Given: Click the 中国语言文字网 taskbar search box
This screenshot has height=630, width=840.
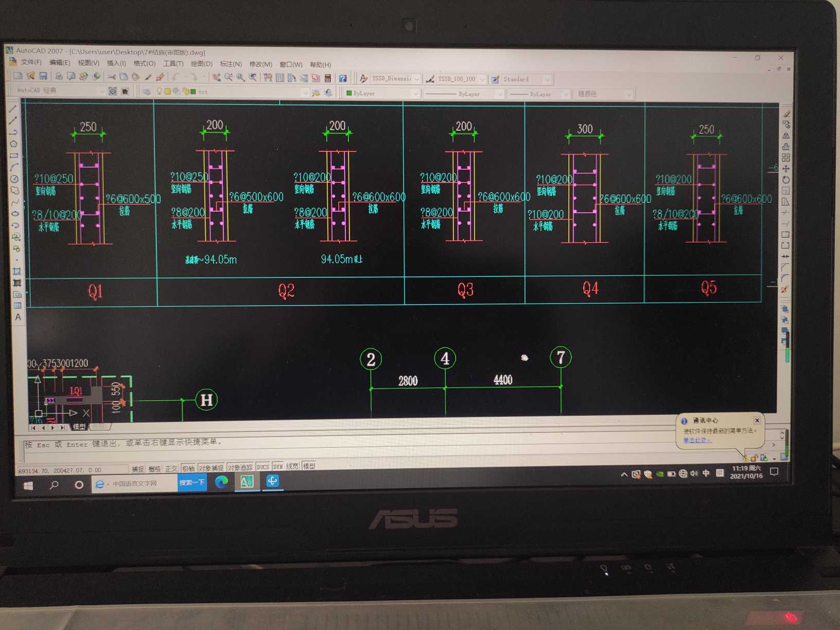Looking at the screenshot, I should click(x=135, y=484).
